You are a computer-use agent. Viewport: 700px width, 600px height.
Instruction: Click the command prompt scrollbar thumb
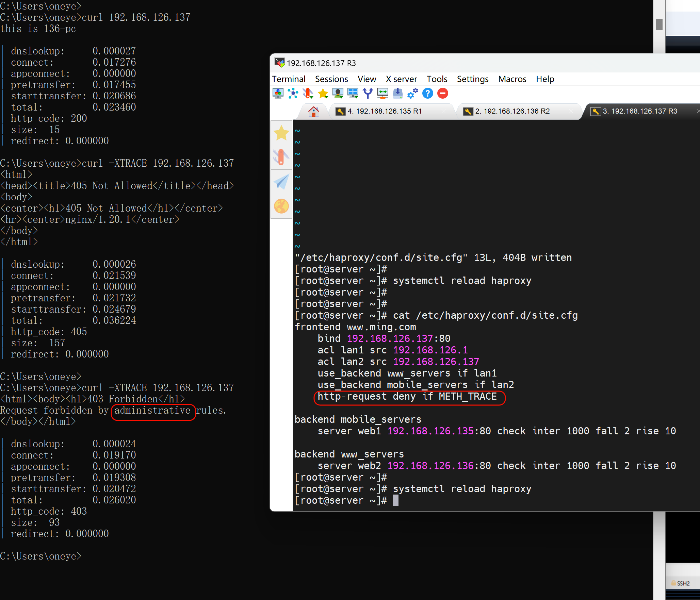click(x=659, y=24)
